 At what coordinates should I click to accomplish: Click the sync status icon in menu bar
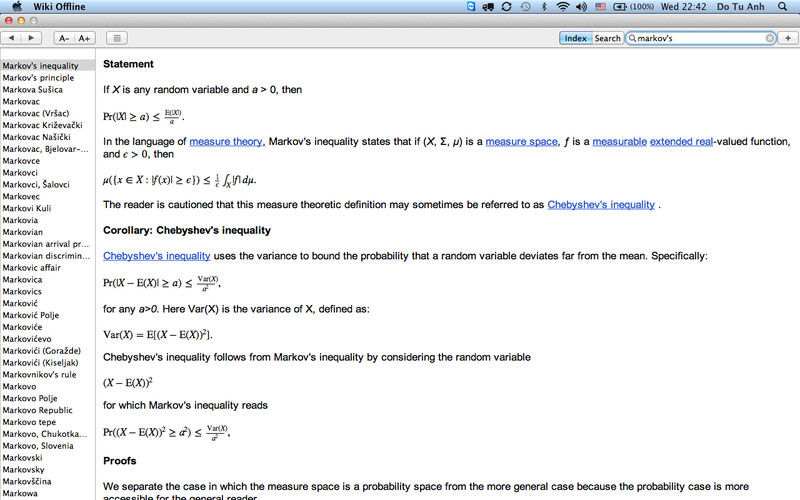tap(506, 7)
